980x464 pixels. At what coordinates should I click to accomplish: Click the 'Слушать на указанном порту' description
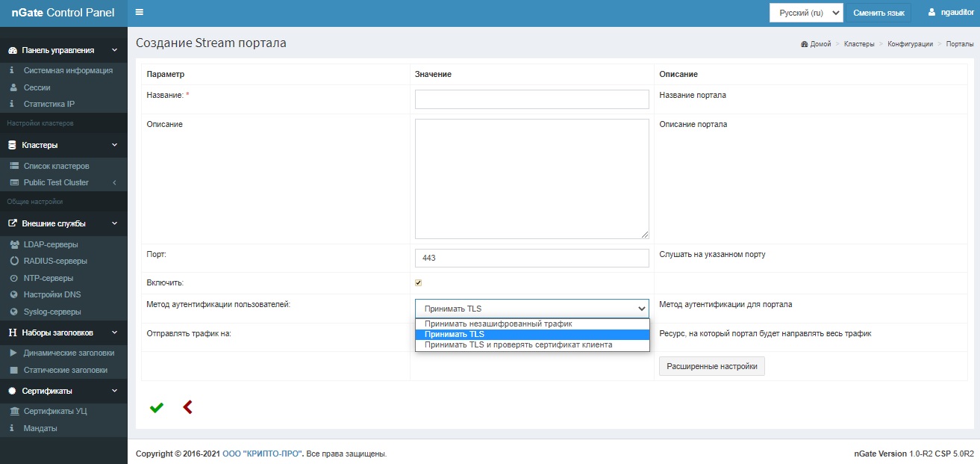[x=712, y=254]
